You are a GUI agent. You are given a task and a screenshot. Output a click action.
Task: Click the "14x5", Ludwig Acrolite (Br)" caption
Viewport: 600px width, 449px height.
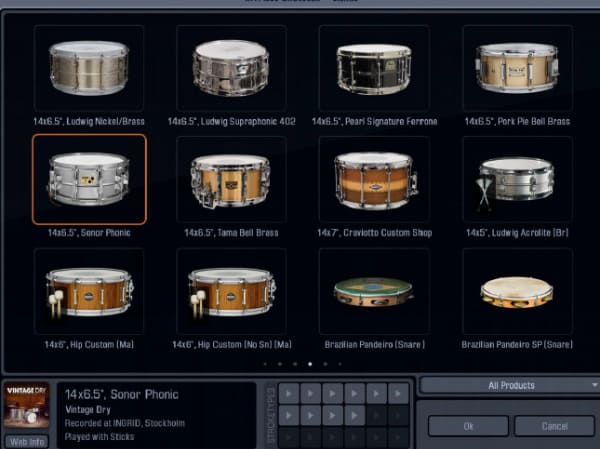(x=517, y=233)
